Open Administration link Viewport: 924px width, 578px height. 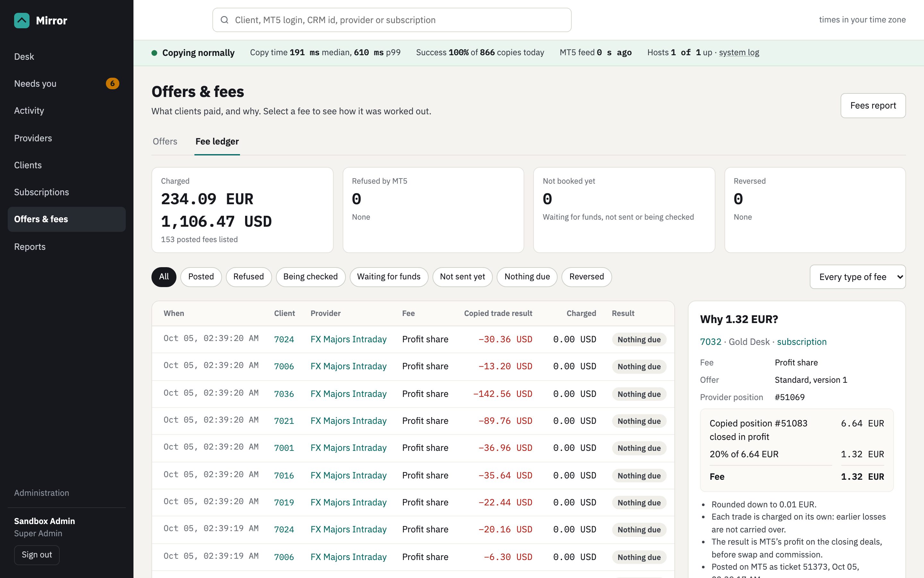click(x=42, y=493)
